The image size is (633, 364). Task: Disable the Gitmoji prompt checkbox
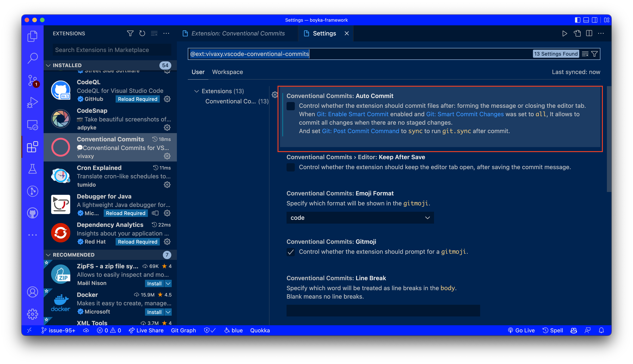click(291, 252)
